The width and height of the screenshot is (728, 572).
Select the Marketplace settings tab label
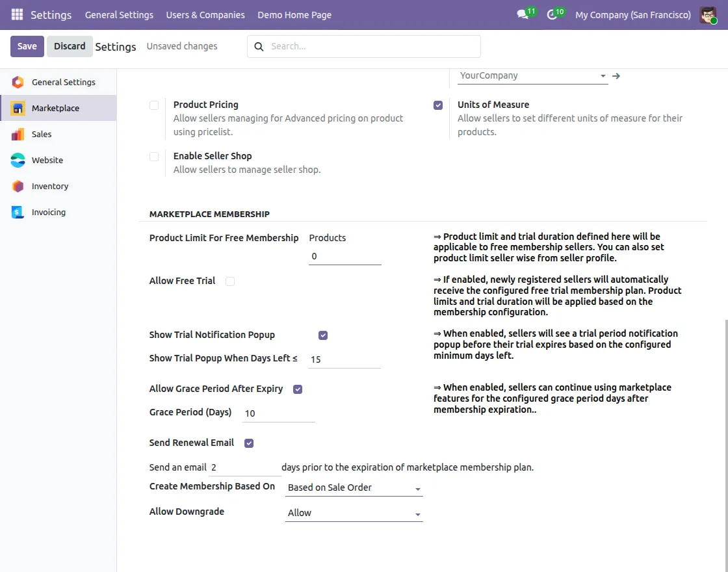(x=55, y=108)
